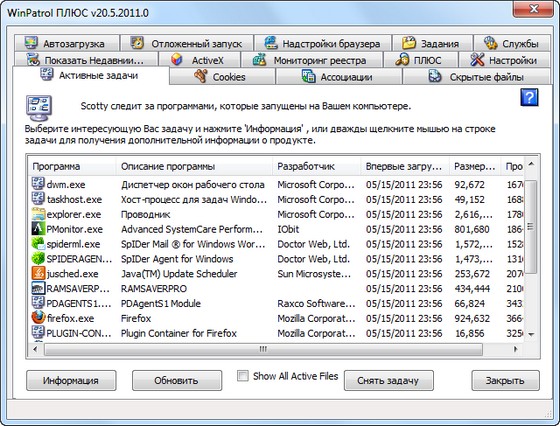
Task: Click the jusched.exe Java icon
Action: (x=38, y=273)
